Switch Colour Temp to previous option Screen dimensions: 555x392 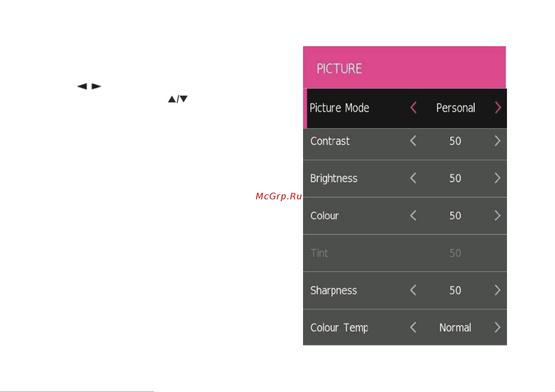click(x=413, y=327)
